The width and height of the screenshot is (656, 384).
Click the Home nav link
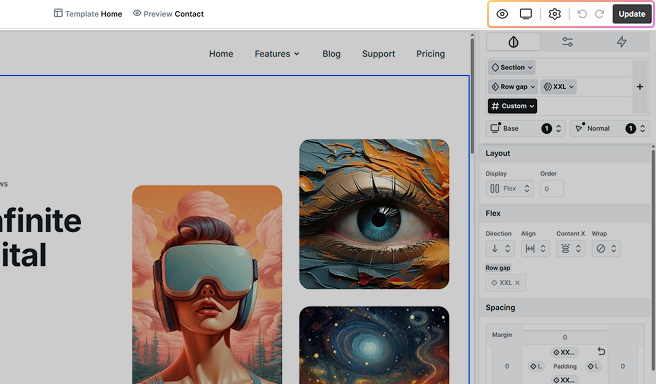(x=221, y=54)
